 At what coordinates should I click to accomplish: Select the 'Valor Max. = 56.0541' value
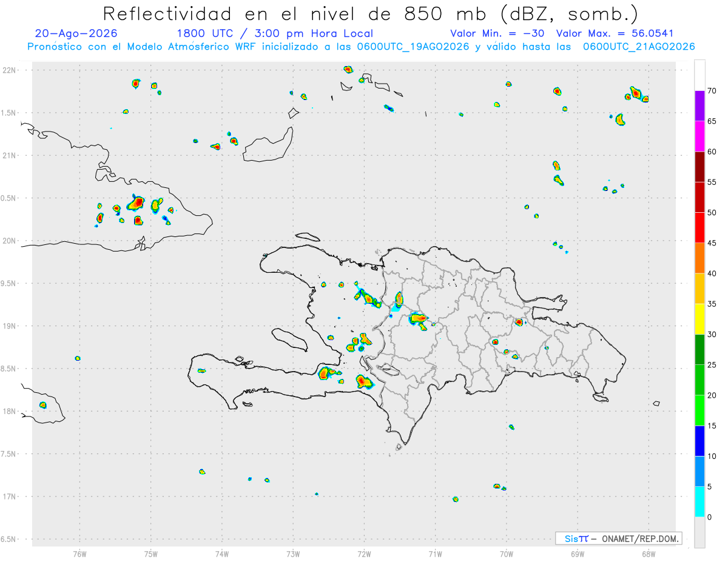pos(615,33)
